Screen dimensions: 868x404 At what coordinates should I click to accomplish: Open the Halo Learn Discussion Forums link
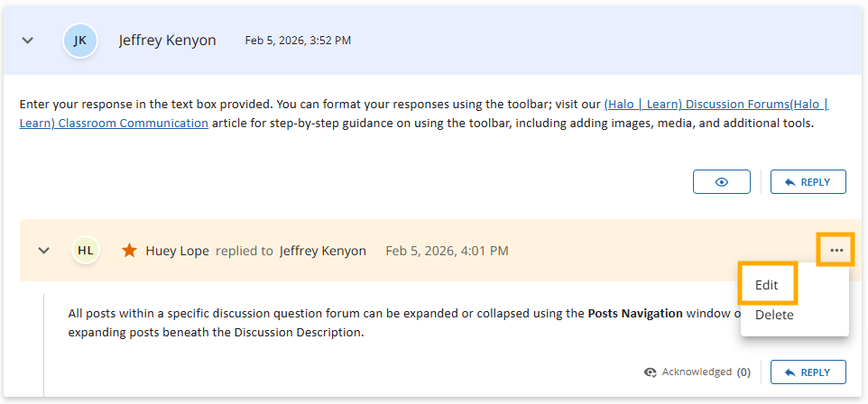tap(713, 105)
